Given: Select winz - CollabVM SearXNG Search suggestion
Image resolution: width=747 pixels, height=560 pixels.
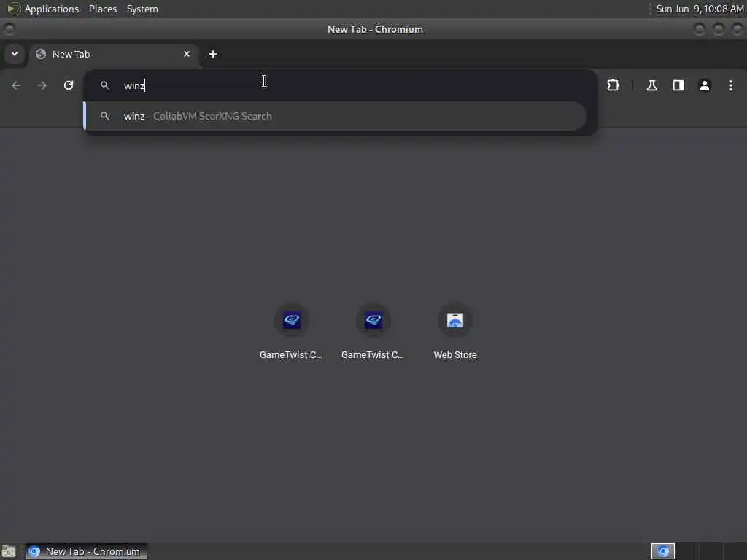Looking at the screenshot, I should coord(334,116).
